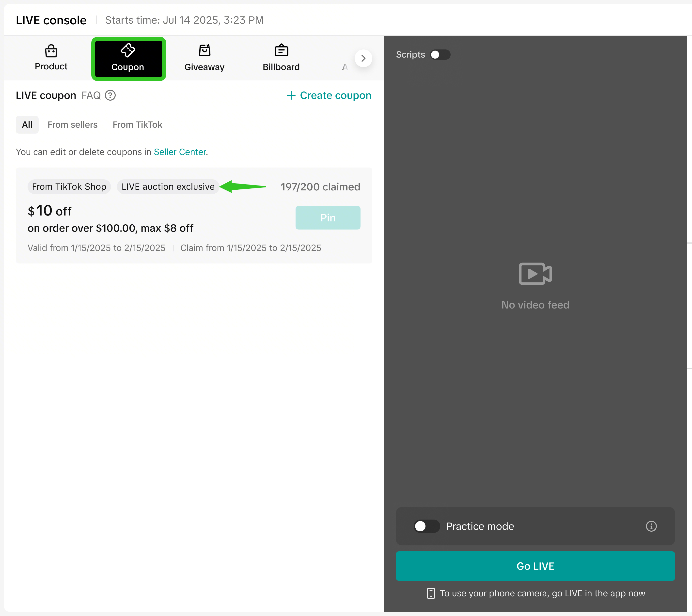Select the Coupon tab
The height and width of the screenshot is (616, 692).
tap(128, 59)
